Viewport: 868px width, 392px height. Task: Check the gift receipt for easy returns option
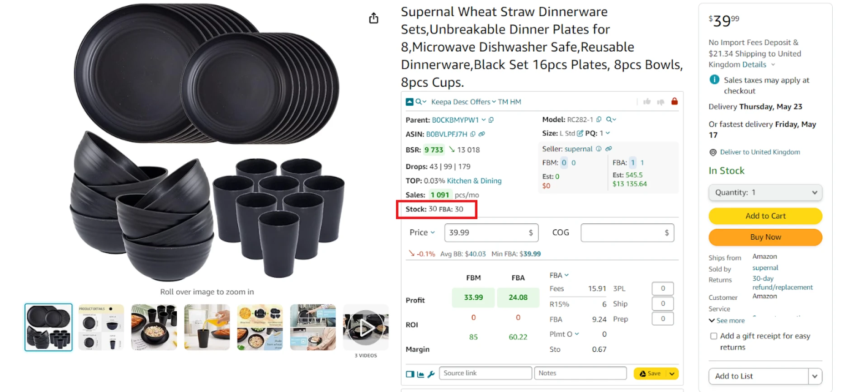tap(713, 336)
